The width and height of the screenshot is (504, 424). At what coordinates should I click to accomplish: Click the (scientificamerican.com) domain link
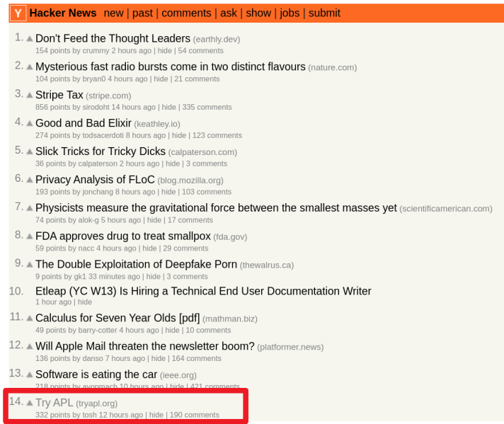coord(446,209)
